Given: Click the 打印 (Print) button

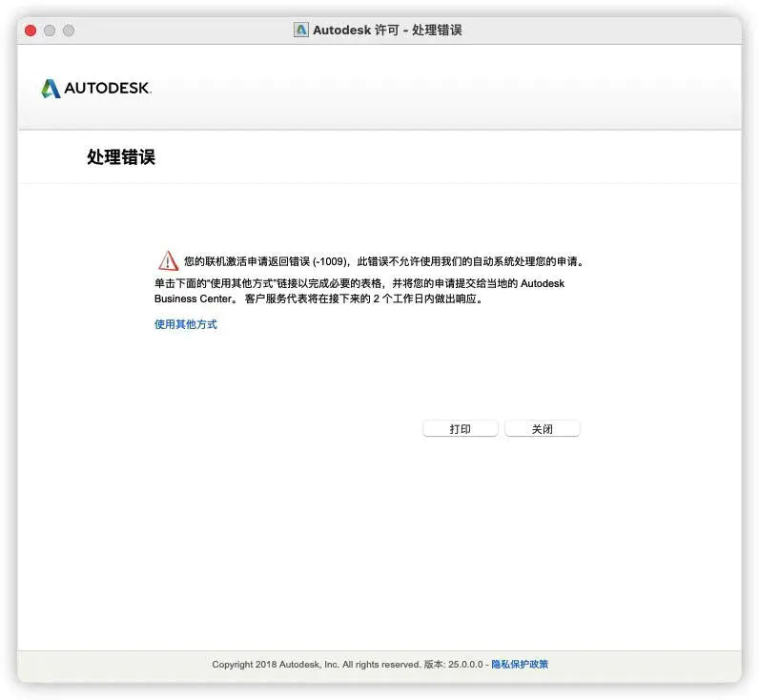Looking at the screenshot, I should pos(461,429).
